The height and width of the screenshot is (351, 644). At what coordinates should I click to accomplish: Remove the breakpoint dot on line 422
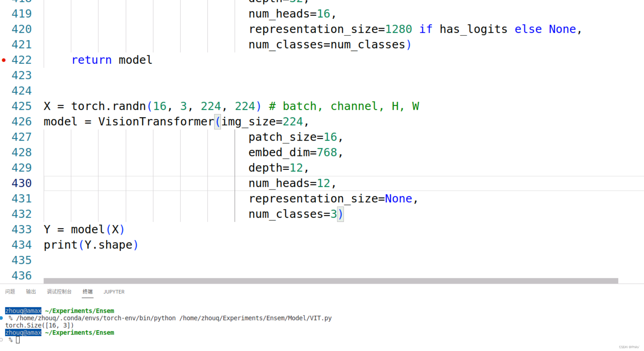[4, 60]
